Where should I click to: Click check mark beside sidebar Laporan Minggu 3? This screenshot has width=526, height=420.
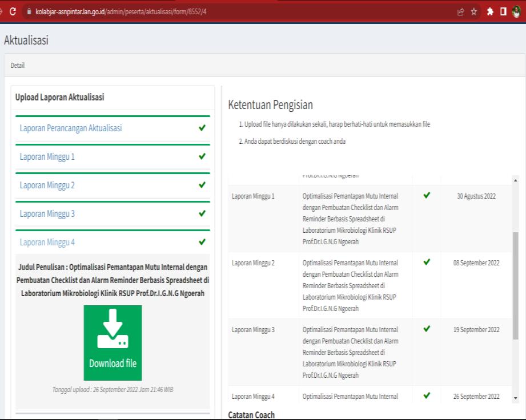tap(202, 213)
